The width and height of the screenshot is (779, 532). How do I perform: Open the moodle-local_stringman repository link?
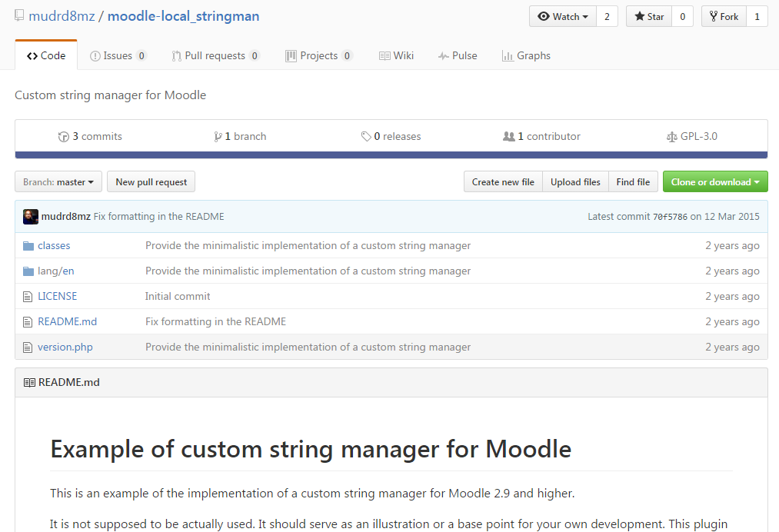click(183, 16)
